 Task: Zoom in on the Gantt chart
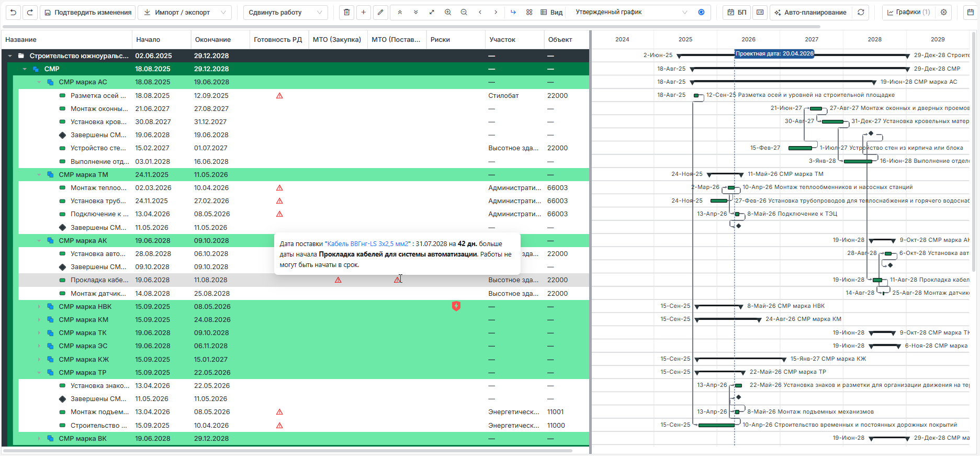pyautogui.click(x=448, y=12)
